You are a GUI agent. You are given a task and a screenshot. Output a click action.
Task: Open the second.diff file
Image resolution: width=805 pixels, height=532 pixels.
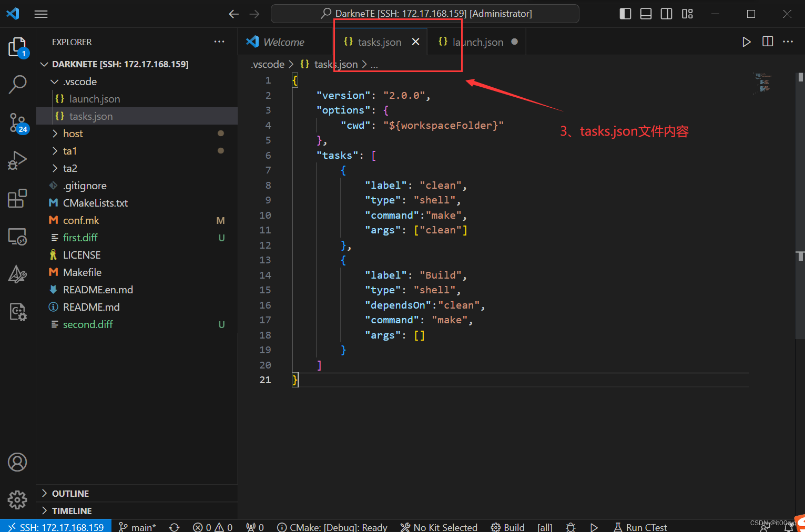point(137,324)
